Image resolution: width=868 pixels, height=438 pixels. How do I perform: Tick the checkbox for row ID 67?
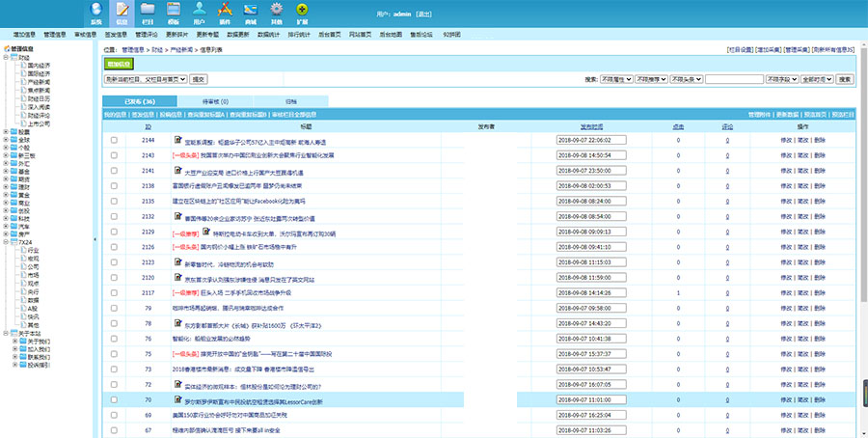click(x=114, y=429)
